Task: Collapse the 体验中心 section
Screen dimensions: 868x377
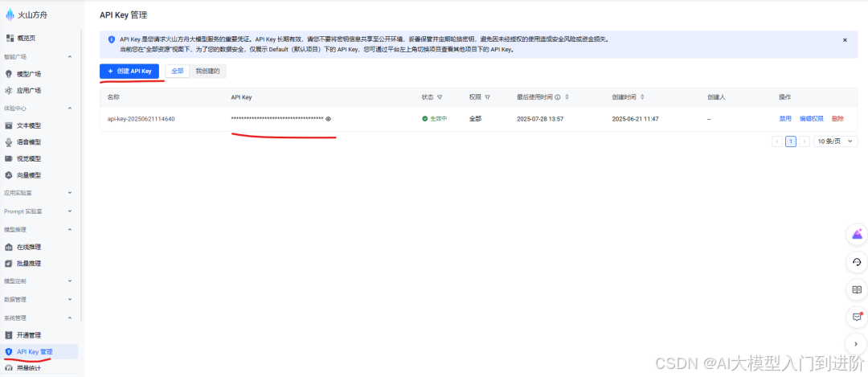Action: pos(70,108)
